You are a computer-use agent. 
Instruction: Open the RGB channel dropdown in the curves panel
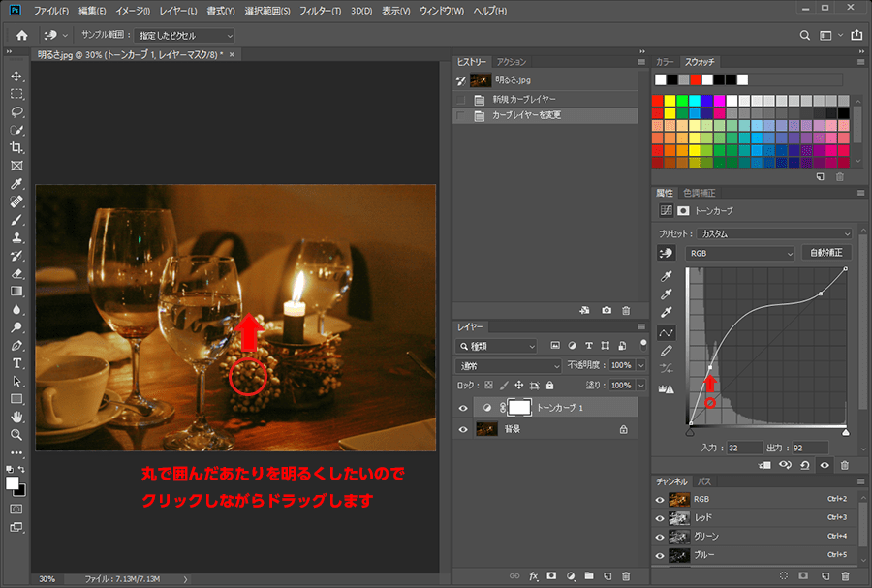(x=740, y=253)
